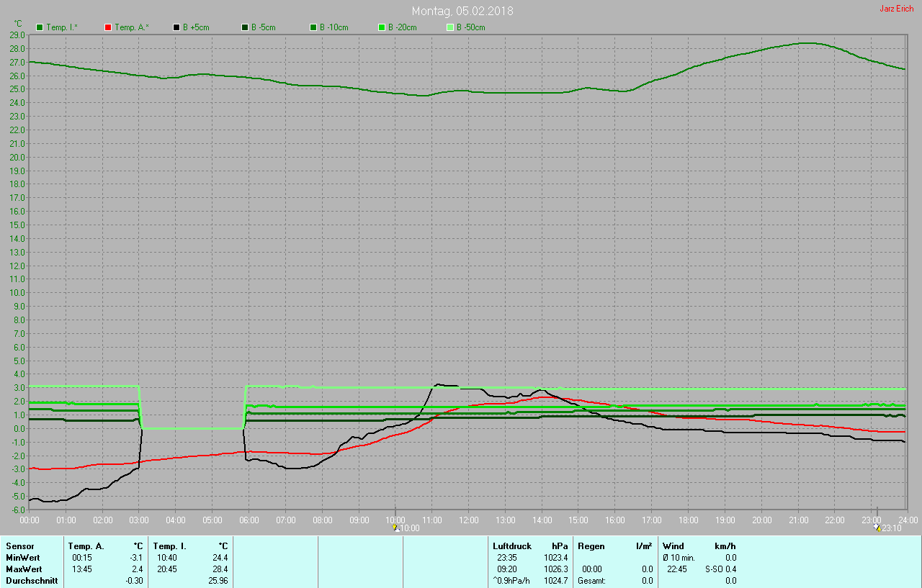922x588 pixels.
Task: Click the B -5cm legend color square
Action: coord(245,27)
